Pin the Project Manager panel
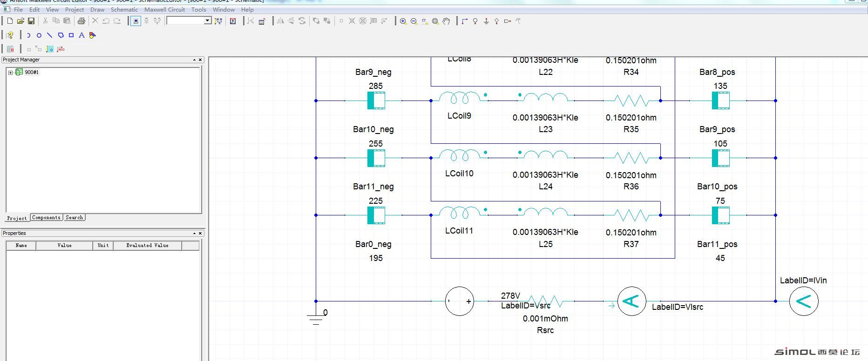 [x=194, y=60]
